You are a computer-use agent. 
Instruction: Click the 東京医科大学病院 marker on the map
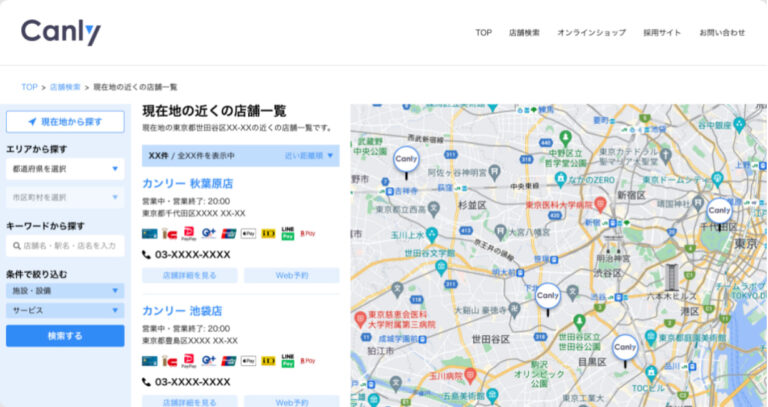[600, 203]
